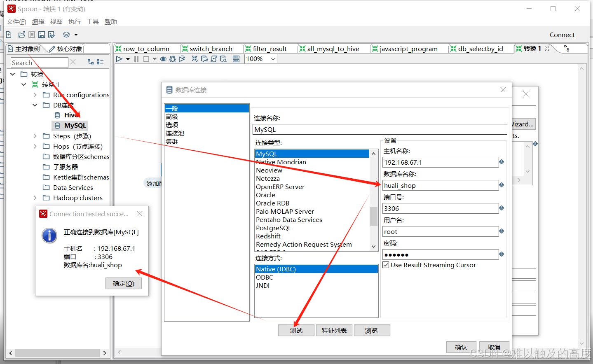593x364 pixels.
Task: Click the impact analysis icon
Action: 204,59
